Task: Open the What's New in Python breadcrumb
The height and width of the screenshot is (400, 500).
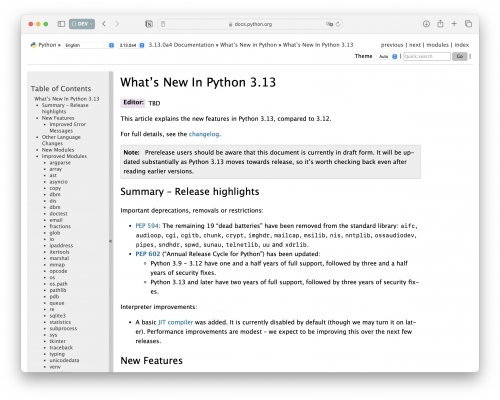Action: click(248, 45)
